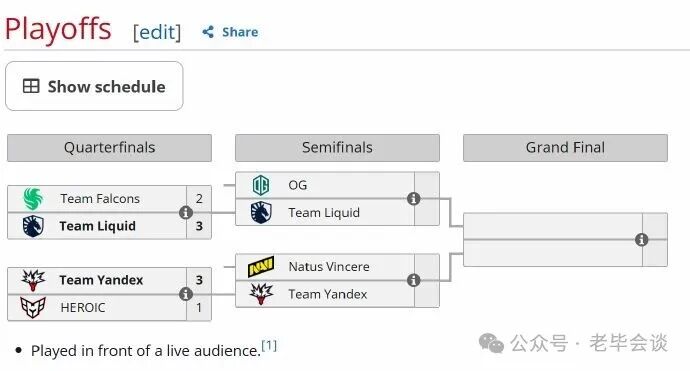Open info icon for NaVi vs Yandex semifinal
The image size is (690, 371).
pos(414,280)
